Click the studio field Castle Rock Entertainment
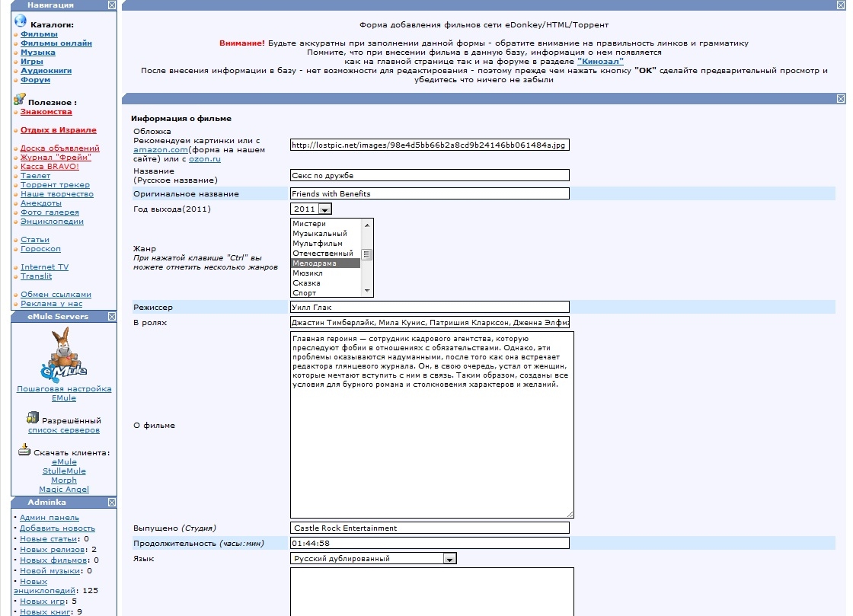This screenshot has height=616, width=853. [x=430, y=528]
